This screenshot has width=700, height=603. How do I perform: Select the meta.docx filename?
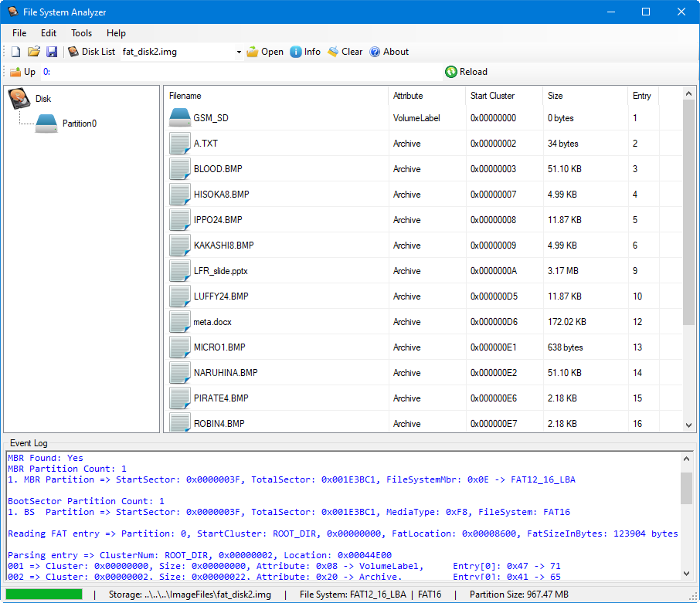pos(212,322)
